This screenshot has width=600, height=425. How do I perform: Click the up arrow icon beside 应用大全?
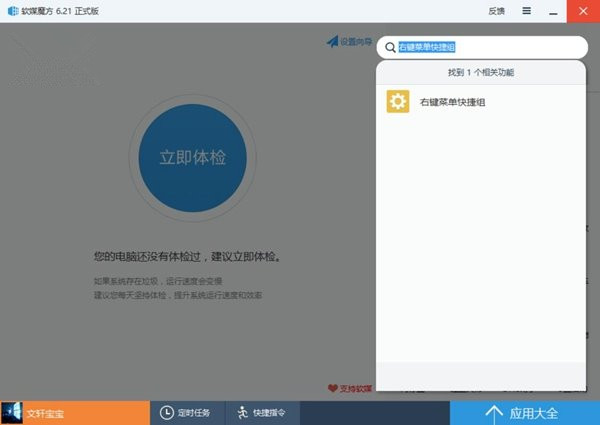click(x=493, y=412)
